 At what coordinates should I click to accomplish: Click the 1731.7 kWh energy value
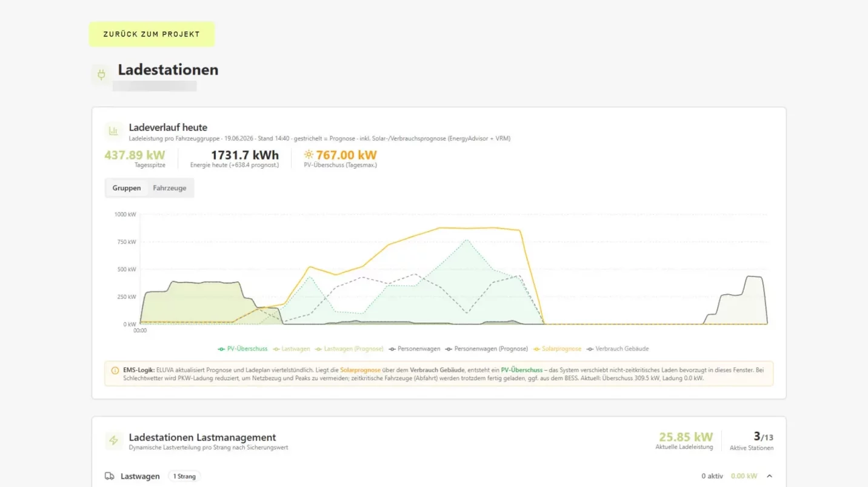click(x=245, y=155)
